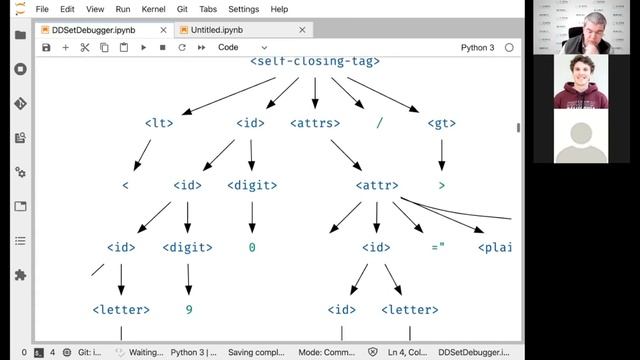Click the Jupyter logo in menu bar

20,9
